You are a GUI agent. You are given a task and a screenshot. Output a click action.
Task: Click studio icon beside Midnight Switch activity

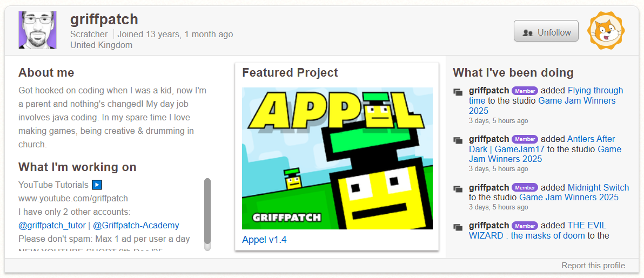(x=458, y=189)
